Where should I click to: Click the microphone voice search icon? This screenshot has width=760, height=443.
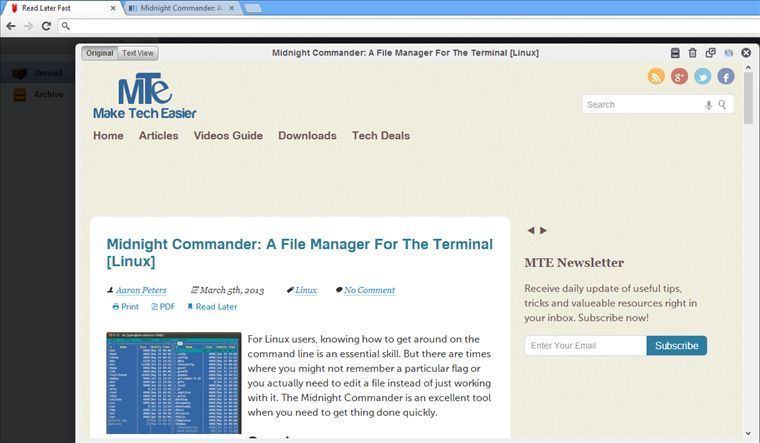(709, 105)
